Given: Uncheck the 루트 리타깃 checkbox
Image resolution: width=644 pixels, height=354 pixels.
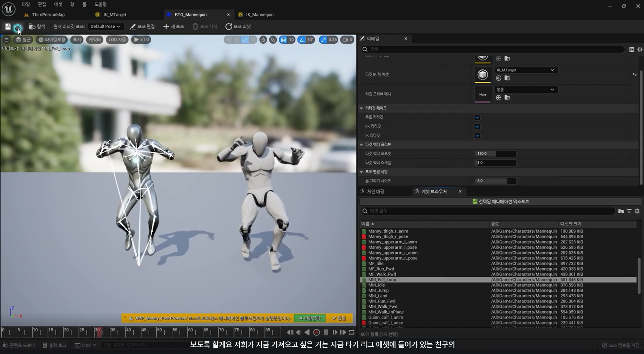Looking at the screenshot, I should pos(477,117).
